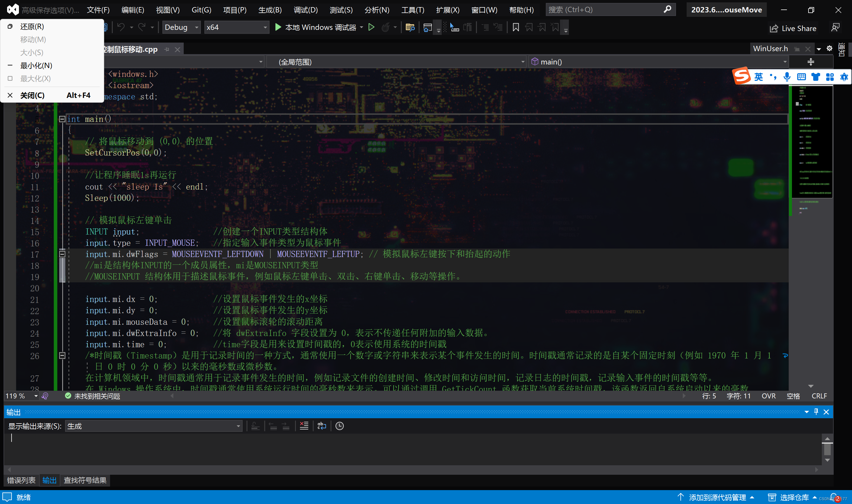
Task: Toggle Sogou Chinese/English mode 英
Action: pyautogui.click(x=758, y=77)
